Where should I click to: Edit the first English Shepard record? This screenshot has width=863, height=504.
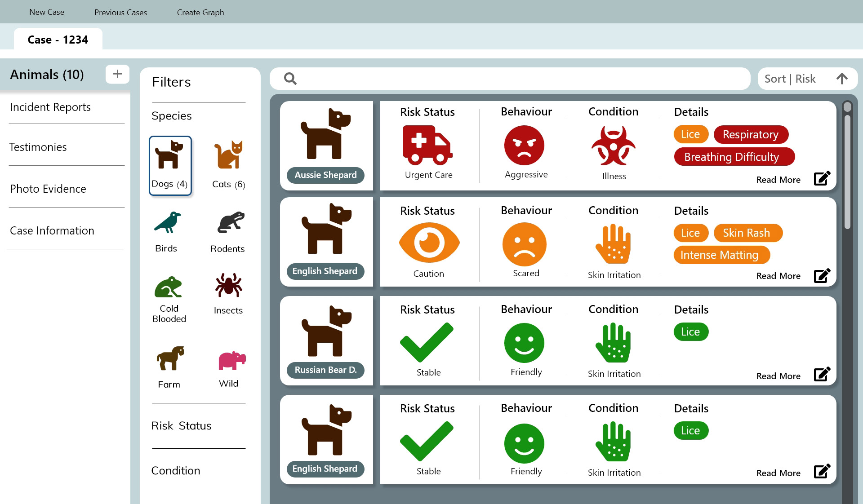[x=822, y=275]
